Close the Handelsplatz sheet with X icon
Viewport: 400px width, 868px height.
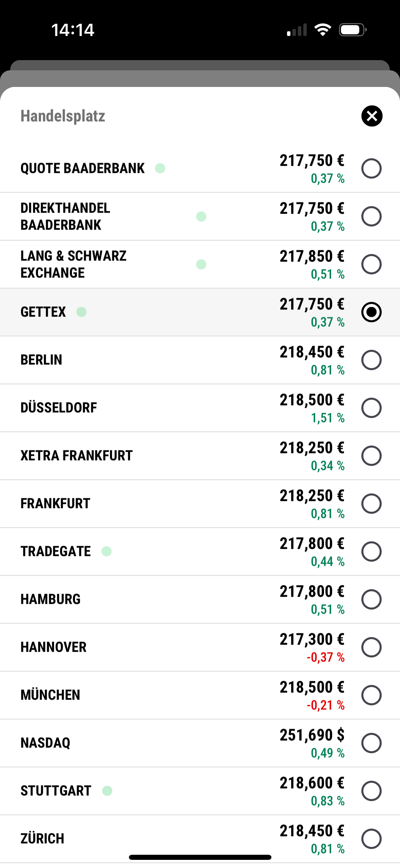[372, 116]
